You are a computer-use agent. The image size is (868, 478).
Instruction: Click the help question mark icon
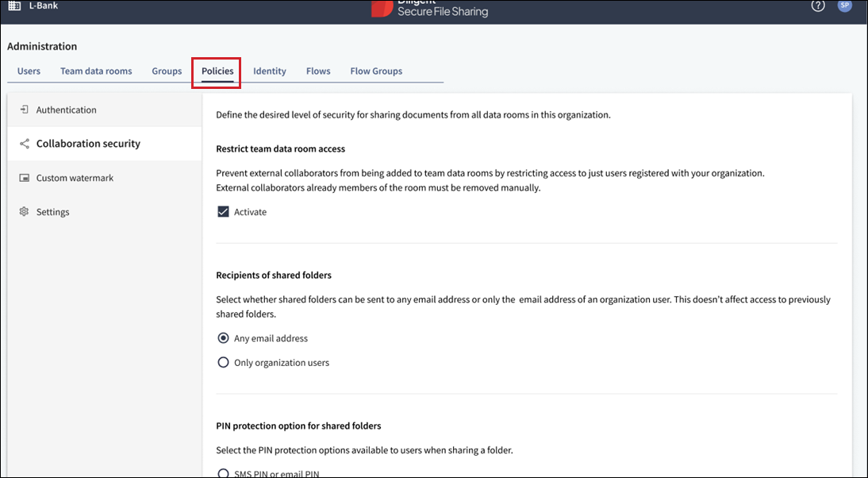point(818,6)
